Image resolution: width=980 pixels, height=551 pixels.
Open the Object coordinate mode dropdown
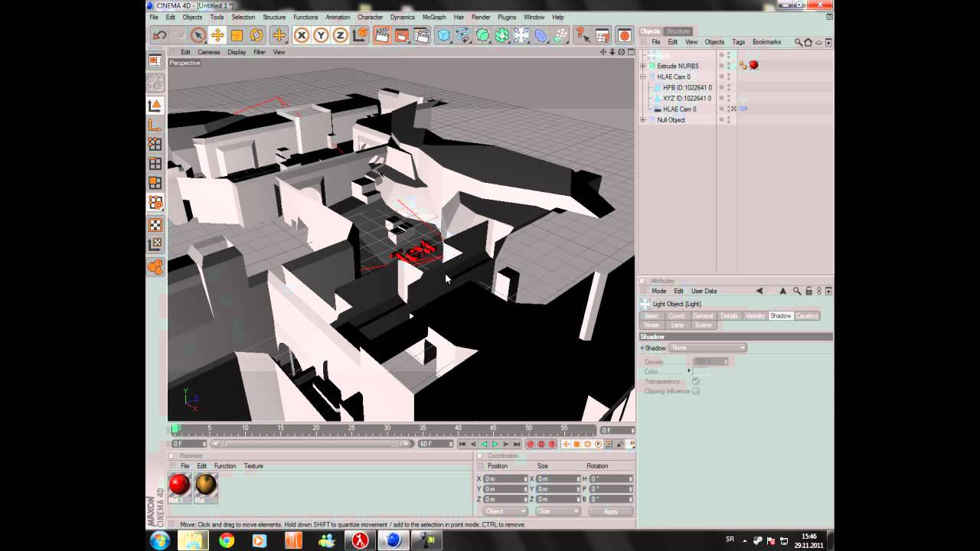[505, 511]
